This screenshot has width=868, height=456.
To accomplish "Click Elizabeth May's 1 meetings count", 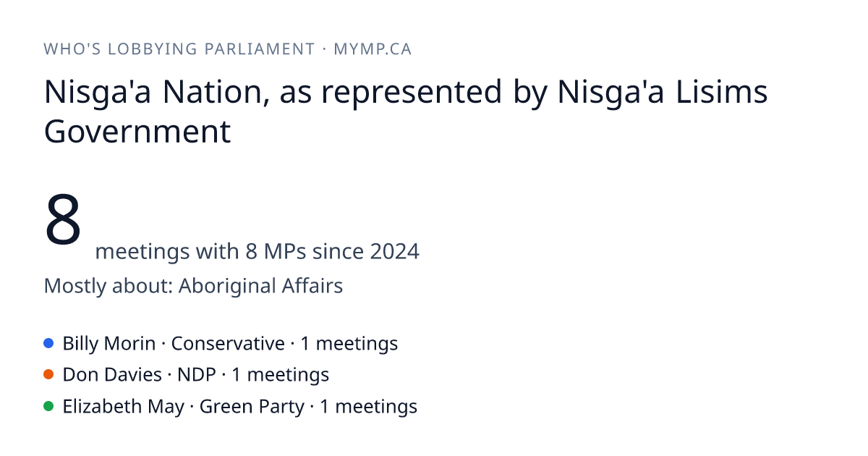I will 369,406.
